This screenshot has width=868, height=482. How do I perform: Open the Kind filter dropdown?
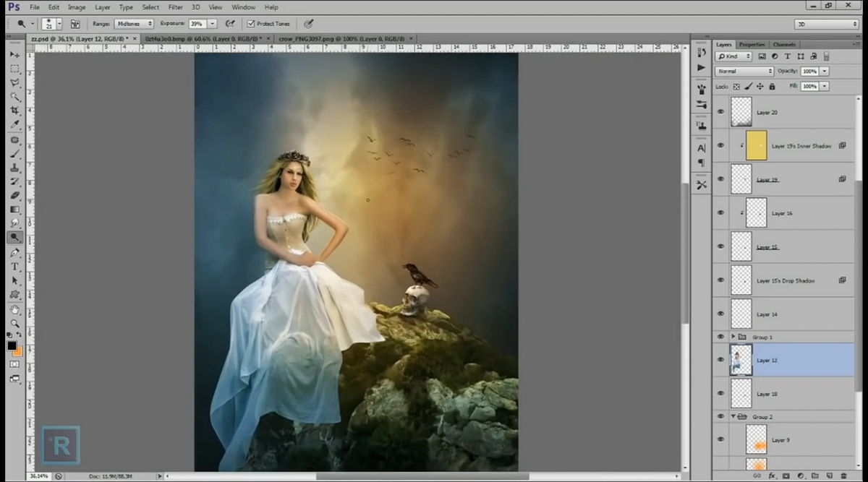click(x=733, y=56)
